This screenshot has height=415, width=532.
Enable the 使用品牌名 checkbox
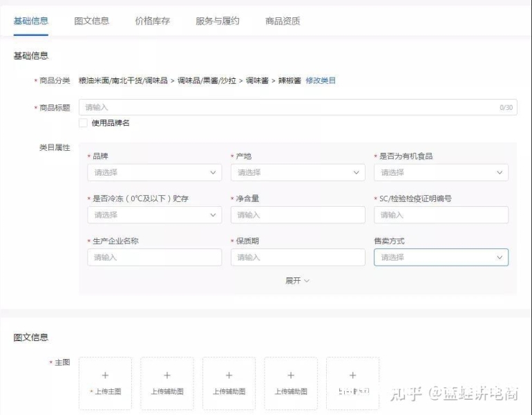[83, 123]
